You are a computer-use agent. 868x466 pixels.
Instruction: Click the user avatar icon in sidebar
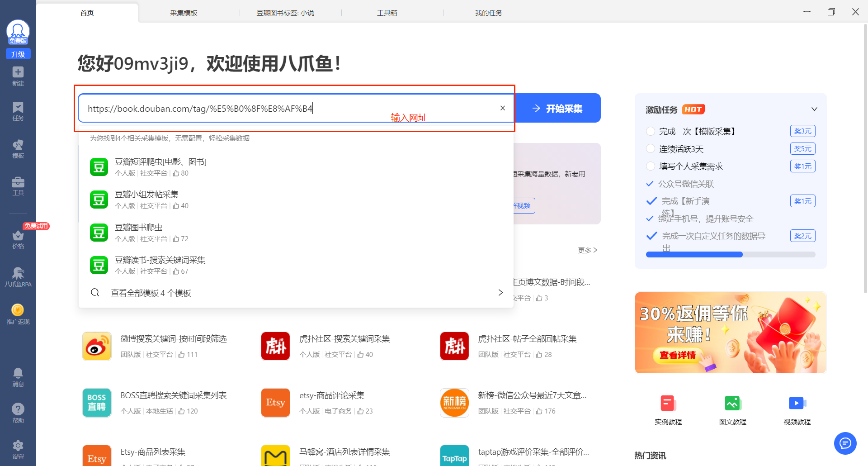pyautogui.click(x=18, y=32)
